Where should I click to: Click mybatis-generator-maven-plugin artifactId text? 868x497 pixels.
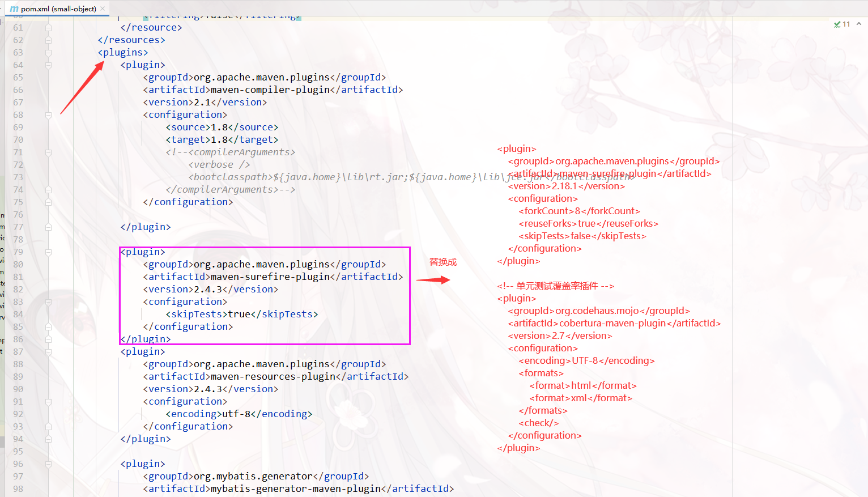pos(296,488)
